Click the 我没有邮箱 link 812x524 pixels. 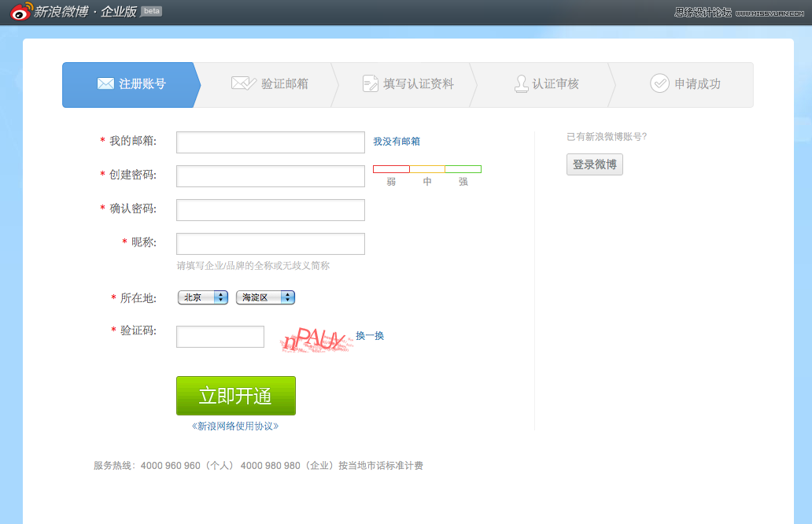coord(397,142)
